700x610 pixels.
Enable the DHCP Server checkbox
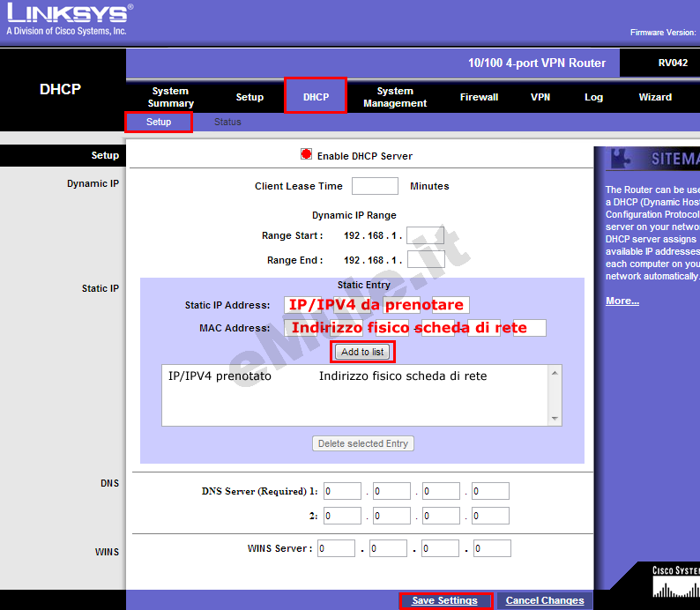point(306,154)
